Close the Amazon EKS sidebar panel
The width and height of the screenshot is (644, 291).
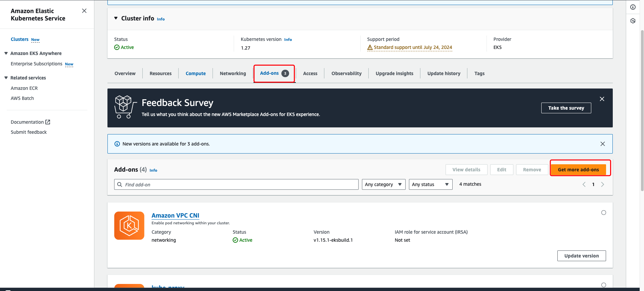(84, 11)
